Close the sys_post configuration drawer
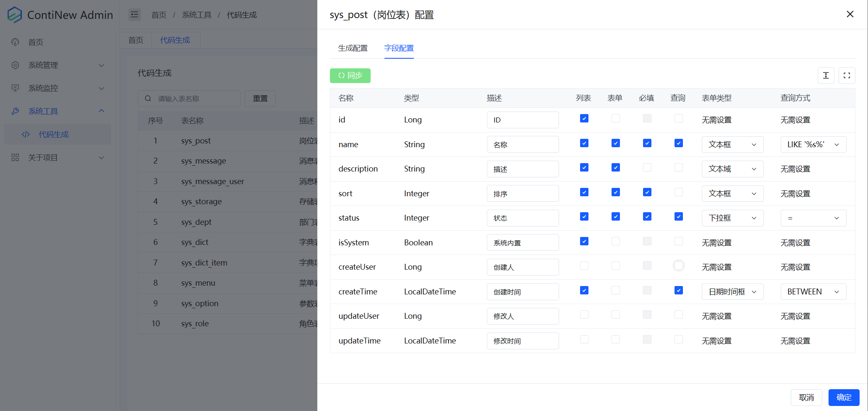Viewport: 868px width, 411px height. pos(850,14)
